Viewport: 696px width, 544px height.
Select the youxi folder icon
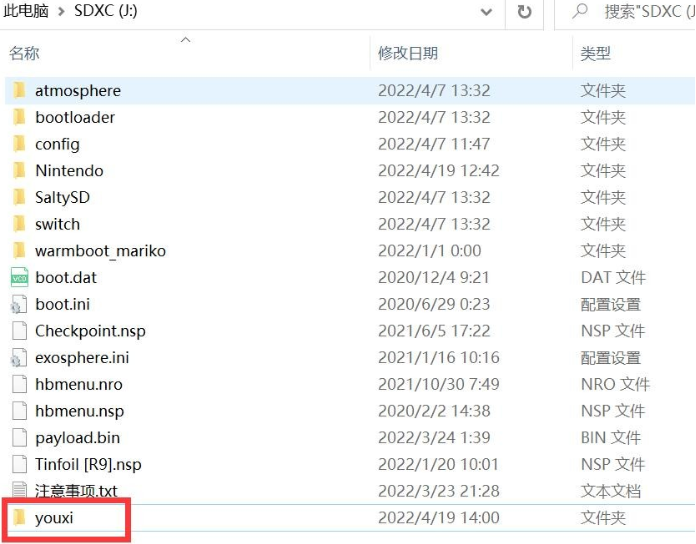[x=19, y=518]
